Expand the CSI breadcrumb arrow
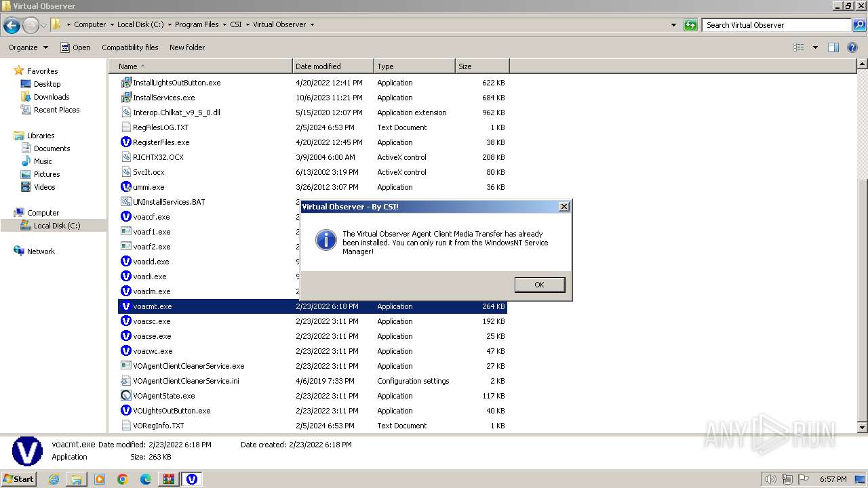868x488 pixels. pos(247,24)
